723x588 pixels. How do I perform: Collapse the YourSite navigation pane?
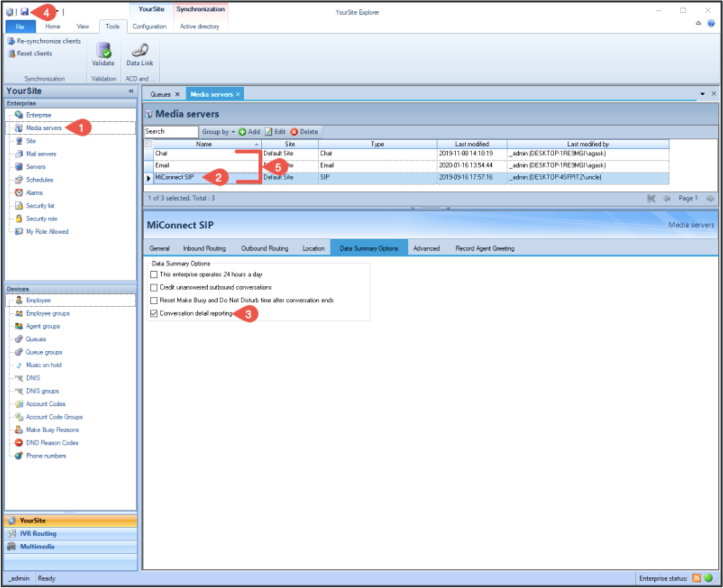130,91
